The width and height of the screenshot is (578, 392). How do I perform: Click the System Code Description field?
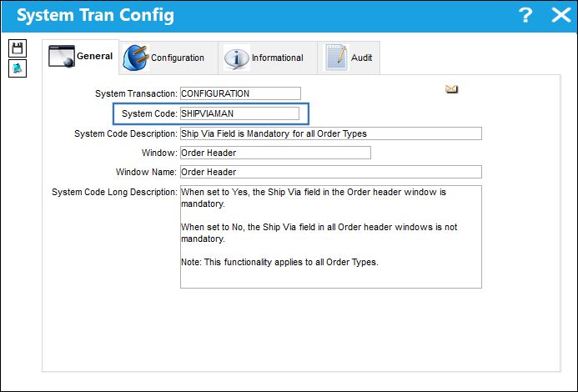coord(330,133)
